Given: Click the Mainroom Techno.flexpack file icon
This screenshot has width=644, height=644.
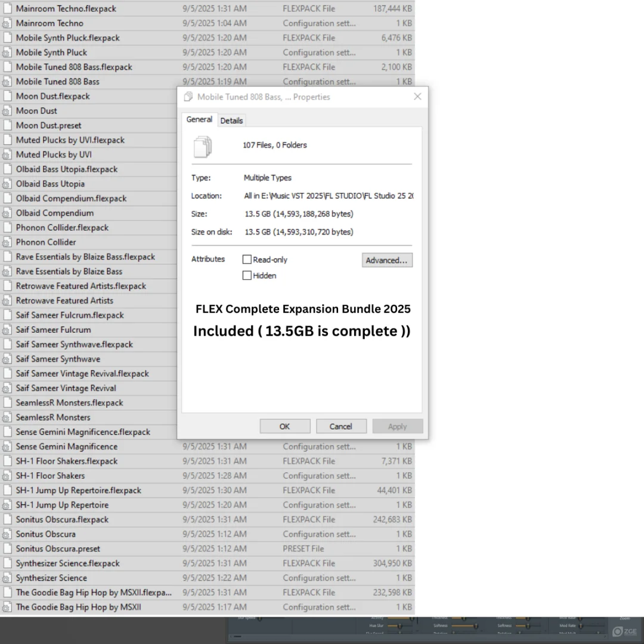Looking at the screenshot, I should (x=7, y=9).
